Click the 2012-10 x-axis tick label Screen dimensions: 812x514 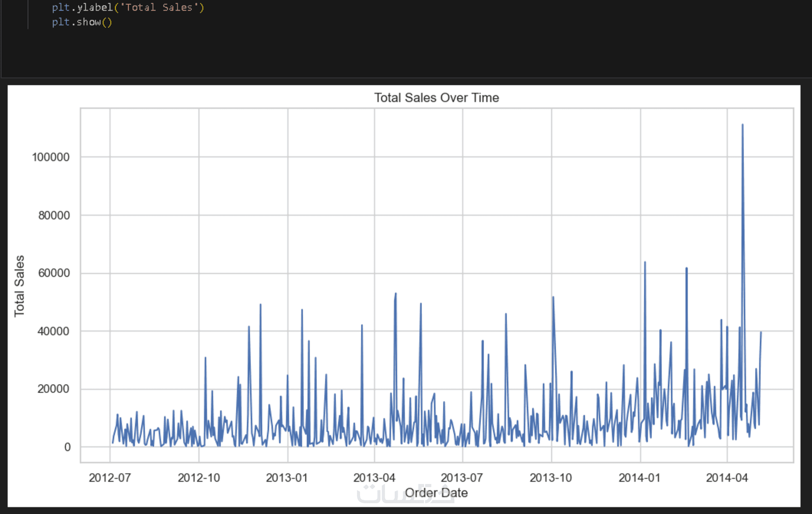[199, 478]
